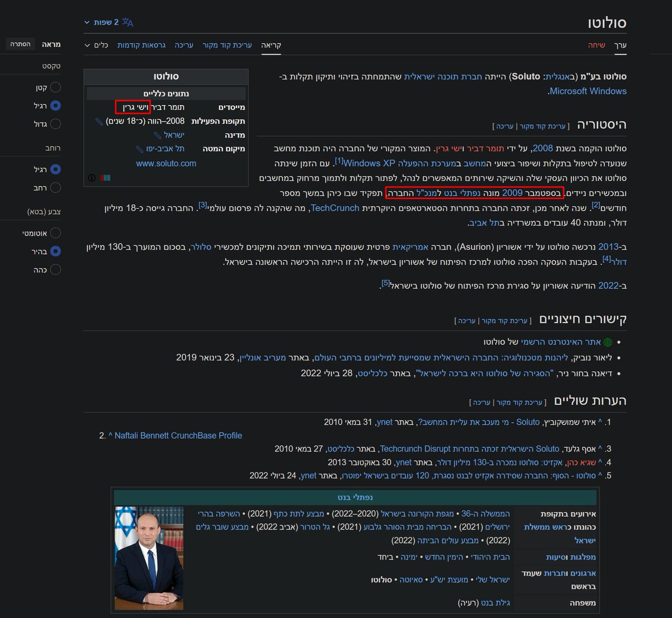Viewport: 672px width, 618px height.
Task: Switch to the ערך article tab
Action: click(x=620, y=45)
